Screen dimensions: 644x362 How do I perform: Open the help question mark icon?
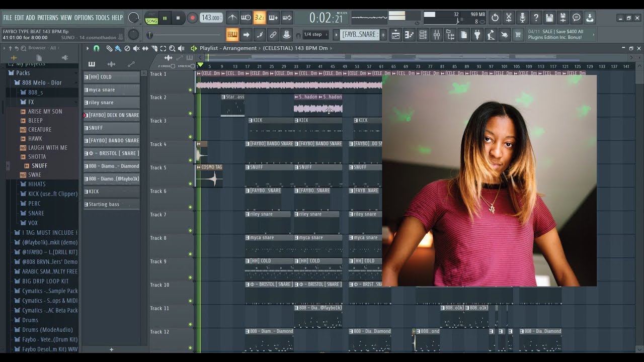coord(536,18)
